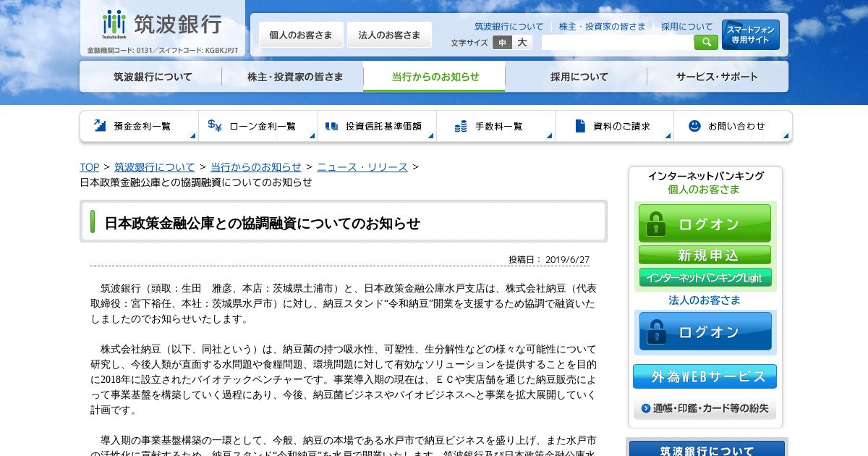Open the 株主・投資家の皆さま main nav tab
Viewport: 868px width, 456px height.
point(292,77)
